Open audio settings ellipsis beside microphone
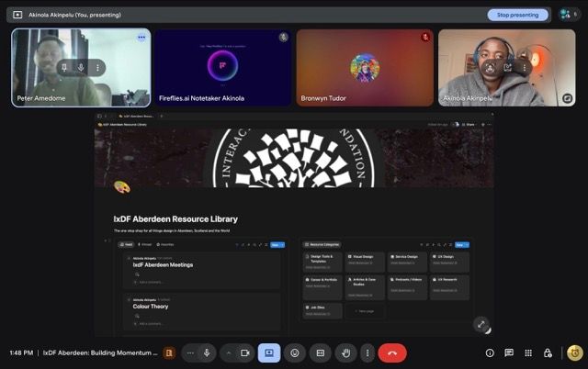 click(x=190, y=352)
